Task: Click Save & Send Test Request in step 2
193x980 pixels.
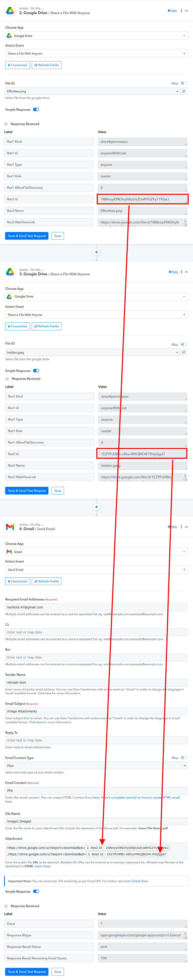Action: click(27, 236)
